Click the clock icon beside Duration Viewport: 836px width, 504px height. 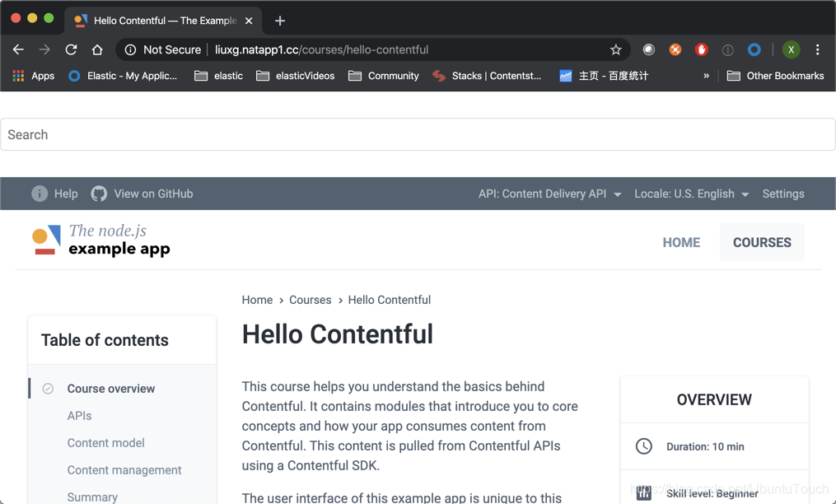pos(644,446)
